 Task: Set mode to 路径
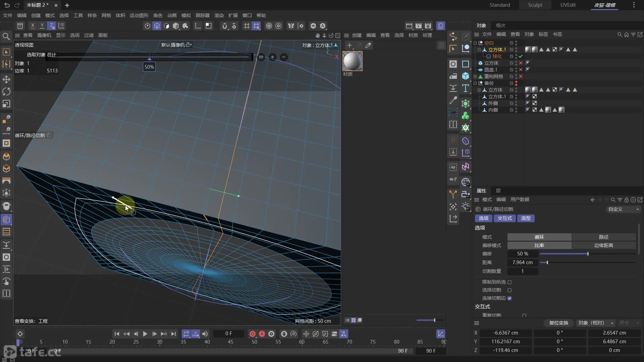603,237
